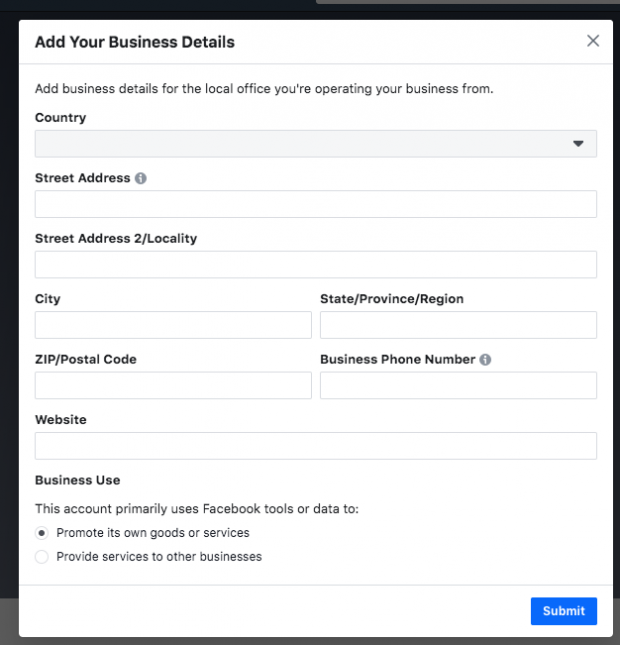Focus the Street Address 2/Locality field

click(x=315, y=265)
